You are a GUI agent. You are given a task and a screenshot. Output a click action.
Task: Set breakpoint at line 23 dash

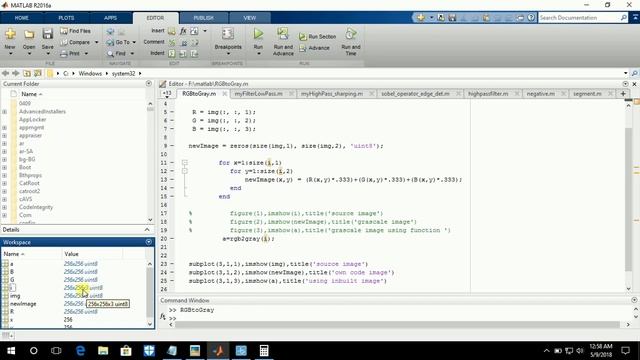pos(172,264)
